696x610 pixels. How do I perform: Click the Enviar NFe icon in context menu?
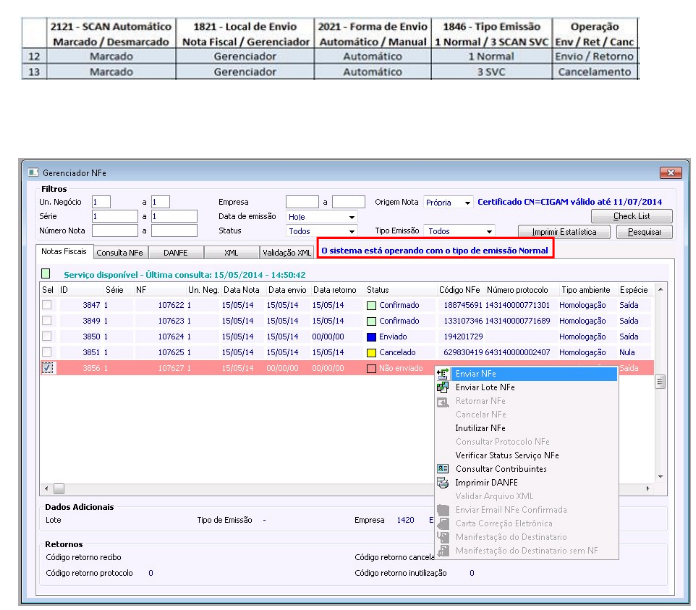click(x=443, y=373)
